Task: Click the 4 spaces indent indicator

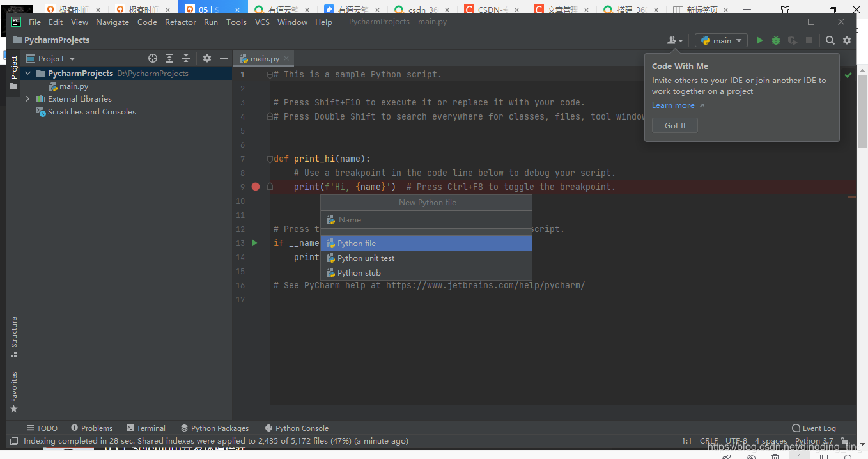Action: pyautogui.click(x=771, y=441)
